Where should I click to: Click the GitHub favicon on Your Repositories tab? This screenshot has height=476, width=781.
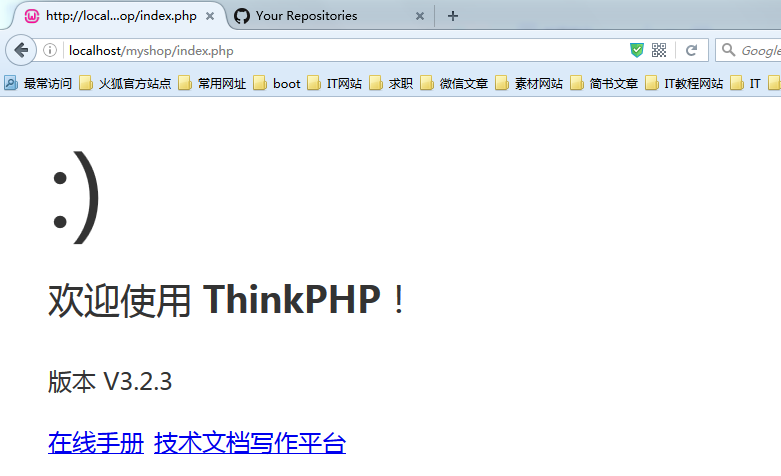(242, 16)
